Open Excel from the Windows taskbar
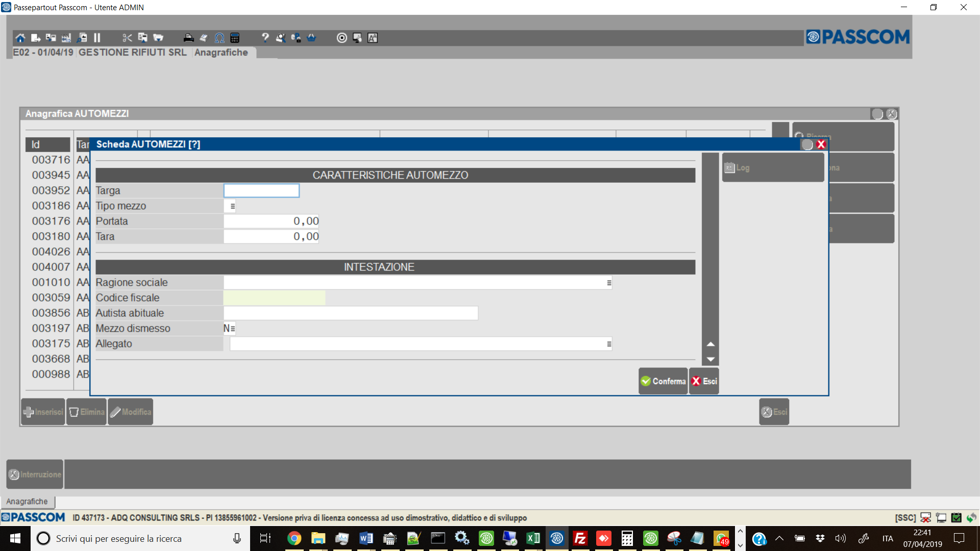 click(533, 538)
